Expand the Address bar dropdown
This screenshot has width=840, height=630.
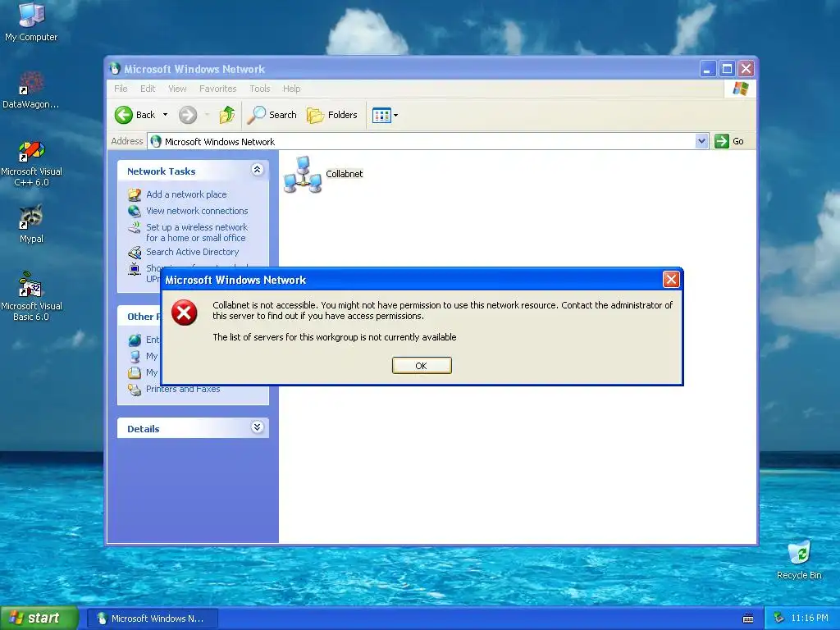tap(701, 141)
